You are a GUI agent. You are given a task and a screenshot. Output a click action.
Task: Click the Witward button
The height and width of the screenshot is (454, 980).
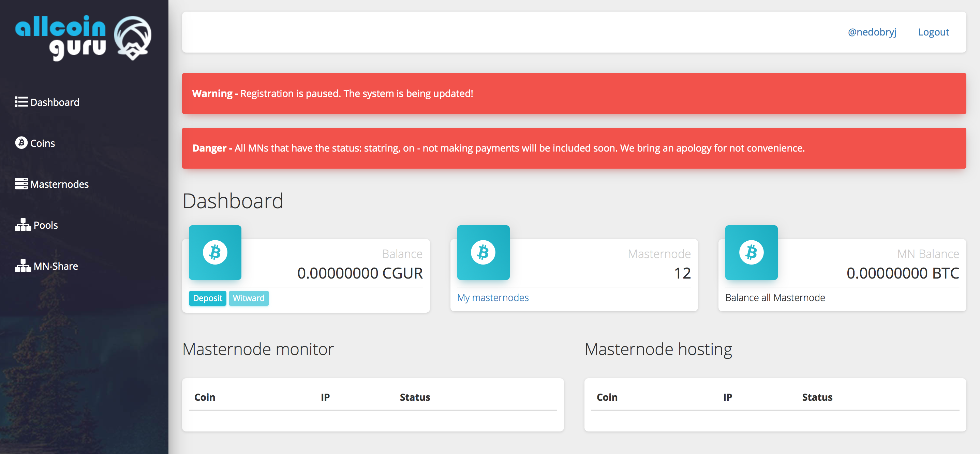(x=249, y=298)
